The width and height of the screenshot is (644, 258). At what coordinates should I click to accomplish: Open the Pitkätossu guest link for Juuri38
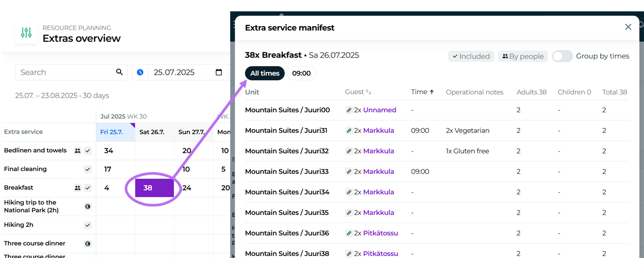[x=380, y=254]
